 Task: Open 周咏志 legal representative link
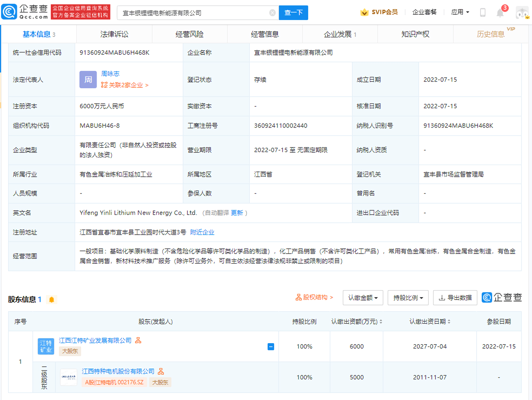click(x=110, y=74)
